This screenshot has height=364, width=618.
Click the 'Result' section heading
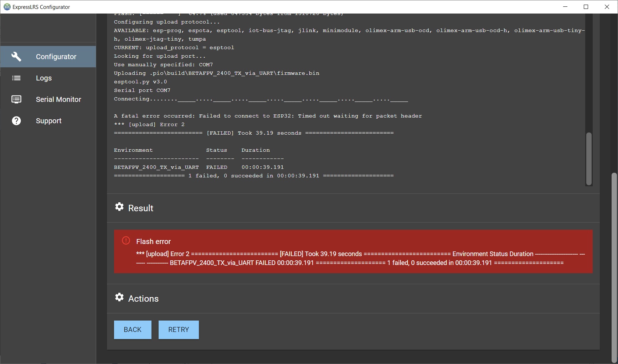point(141,208)
